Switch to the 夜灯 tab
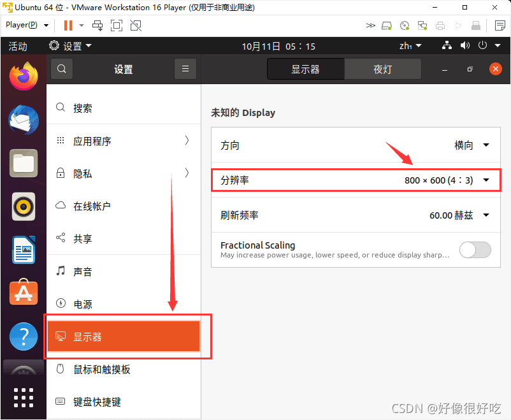Viewport: 511px width, 420px height. click(382, 69)
